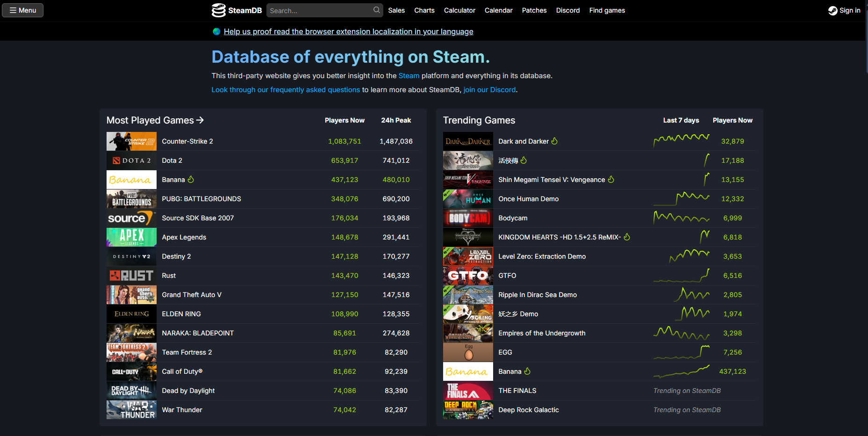Open the Dark and Darker thumbnail
The width and height of the screenshot is (868, 436).
pyautogui.click(x=468, y=141)
